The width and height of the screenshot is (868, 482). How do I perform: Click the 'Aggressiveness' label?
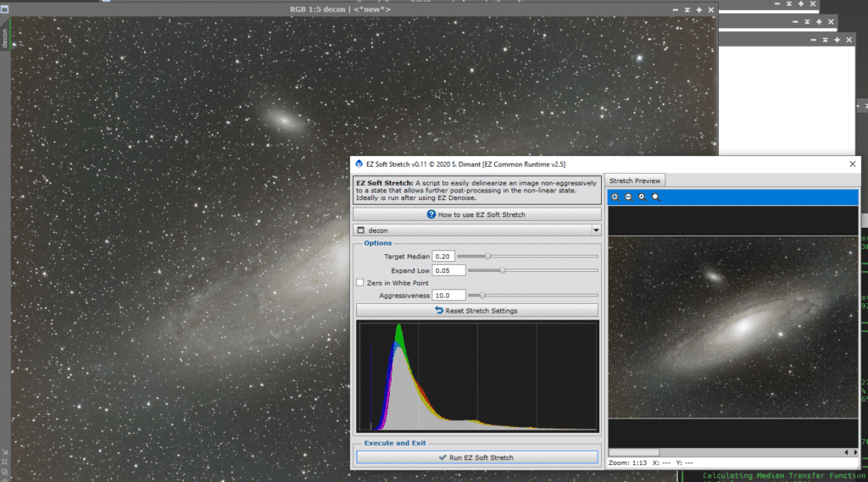404,296
